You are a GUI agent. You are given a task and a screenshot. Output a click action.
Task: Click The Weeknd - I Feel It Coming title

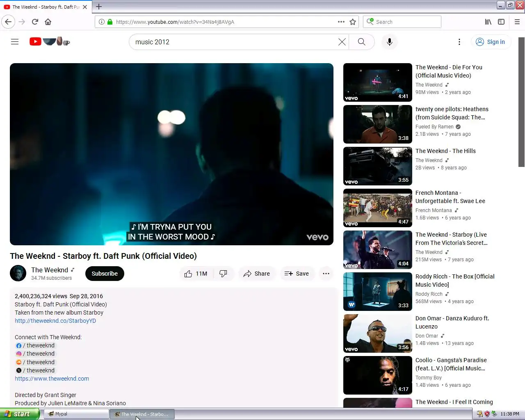click(x=454, y=402)
